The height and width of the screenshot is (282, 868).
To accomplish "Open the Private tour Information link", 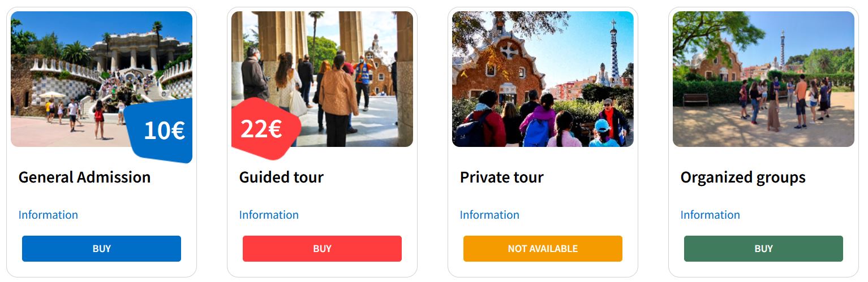I will [489, 215].
